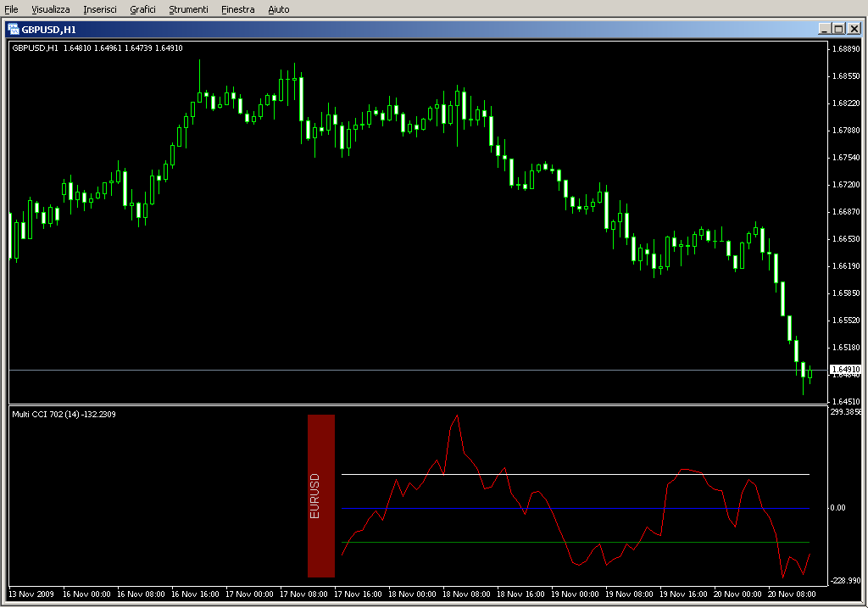Click the 1.66190 price scale label
The image size is (868, 608).
point(847,265)
